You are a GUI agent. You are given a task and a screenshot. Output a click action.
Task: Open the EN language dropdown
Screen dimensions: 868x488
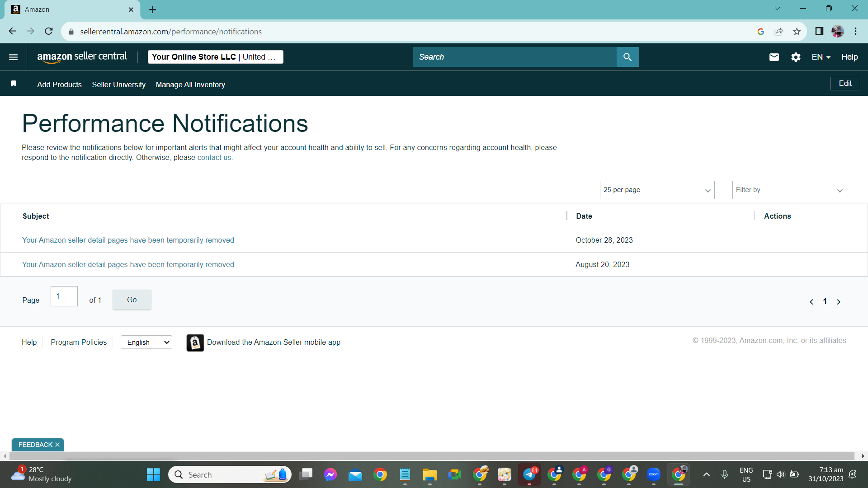(x=821, y=57)
